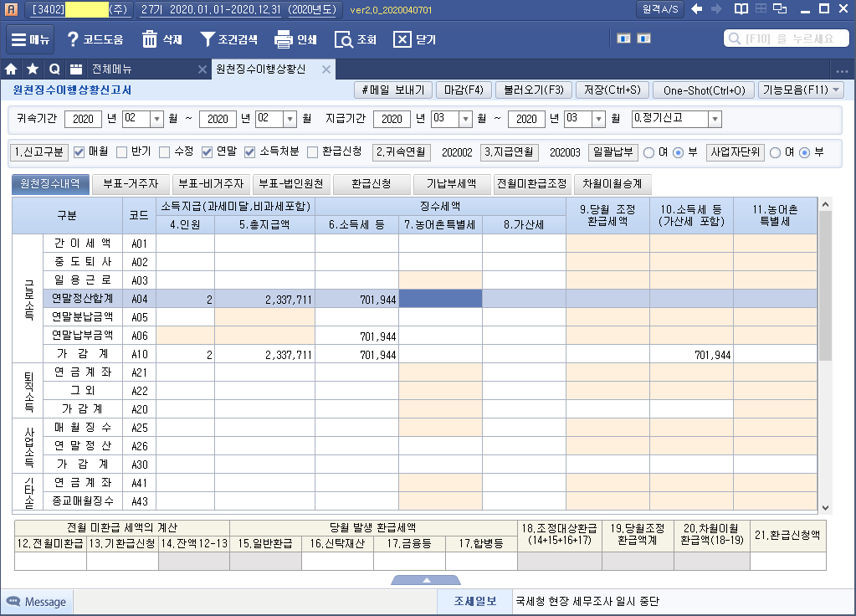Viewport: 856px width, 616px height.
Task: Click the back arrow in title bar
Action: [x=696, y=8]
